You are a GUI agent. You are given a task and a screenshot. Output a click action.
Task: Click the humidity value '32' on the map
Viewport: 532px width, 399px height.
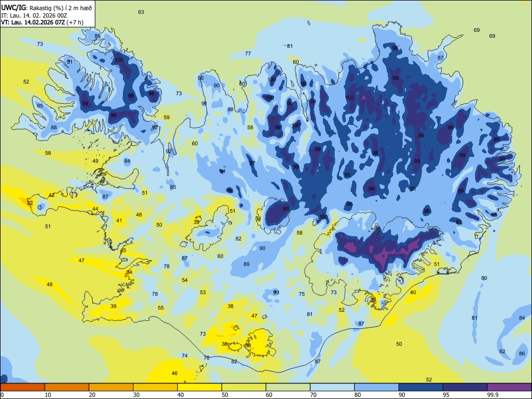click(30, 203)
